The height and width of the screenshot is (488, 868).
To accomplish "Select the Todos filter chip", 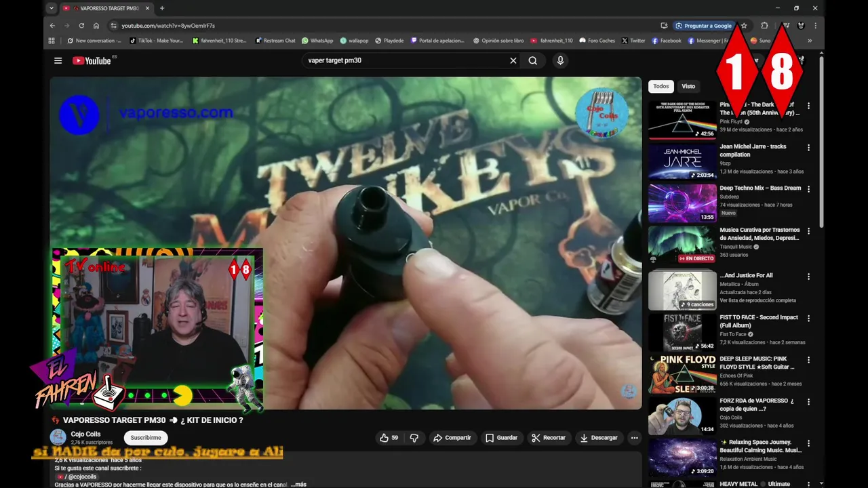I will click(661, 86).
